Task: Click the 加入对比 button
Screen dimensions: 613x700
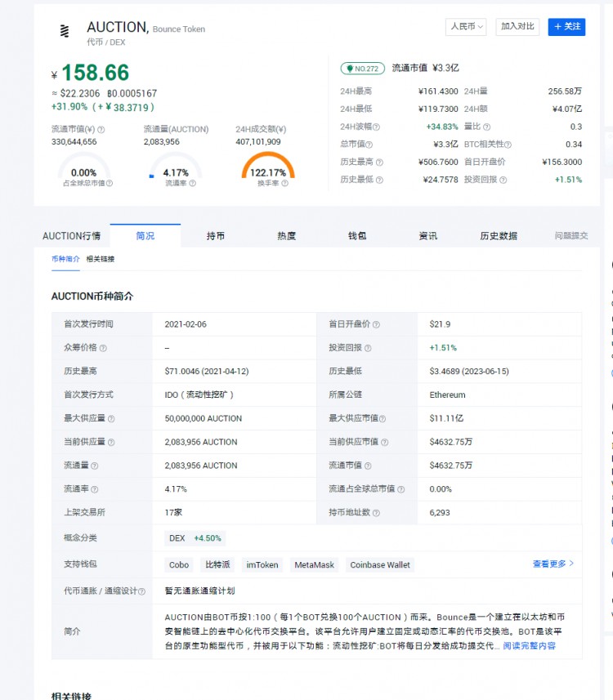Action: 517,27
